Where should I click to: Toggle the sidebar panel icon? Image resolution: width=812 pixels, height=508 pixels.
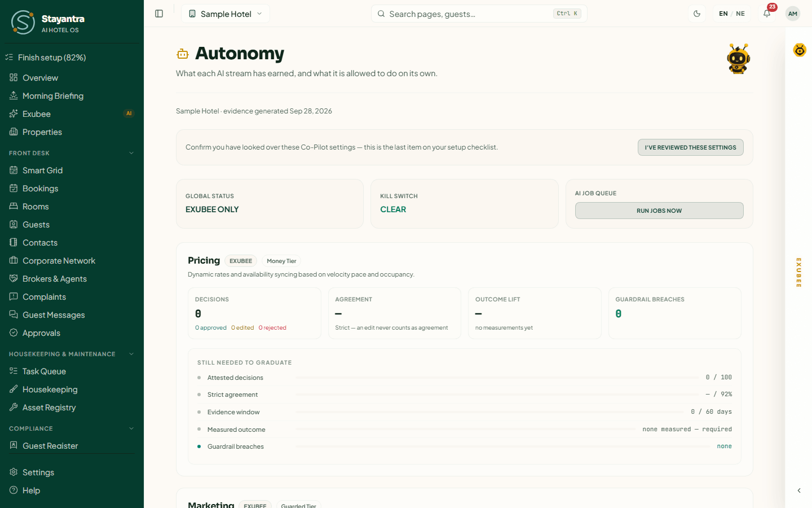point(159,14)
